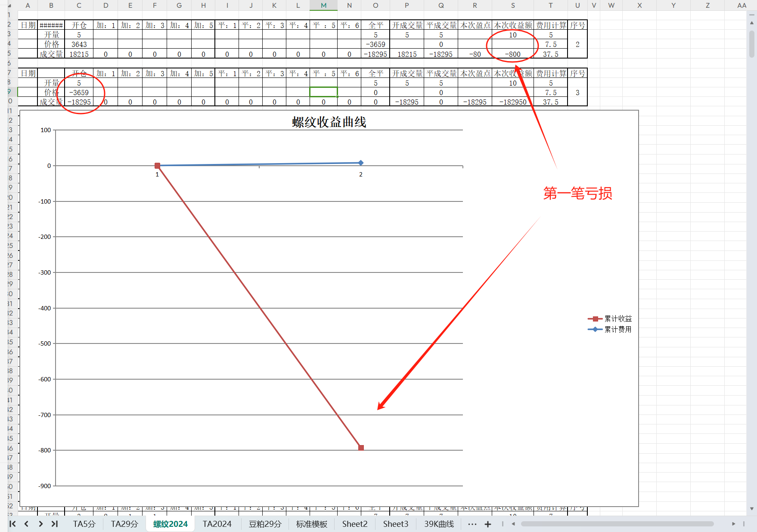Screen dimensions: 757x532
Task: Open the 豆粕29分 sheet tab
Action: tap(265, 524)
